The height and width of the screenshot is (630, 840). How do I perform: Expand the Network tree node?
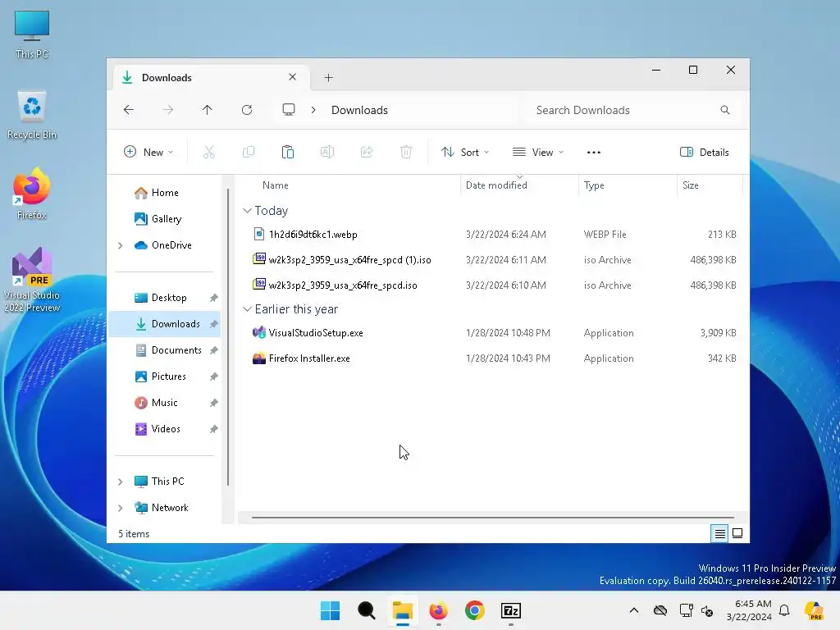[121, 508]
